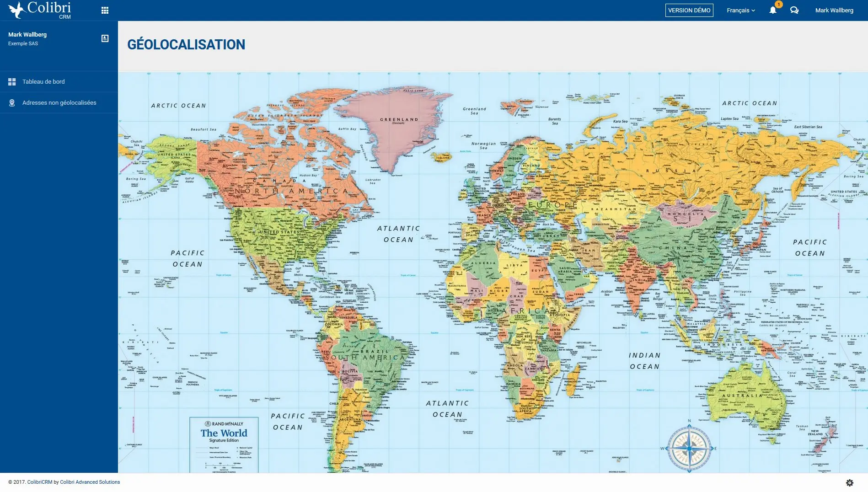Click the GÉOLOCALISATION page title
Viewport: 868px width, 492px height.
(x=186, y=45)
